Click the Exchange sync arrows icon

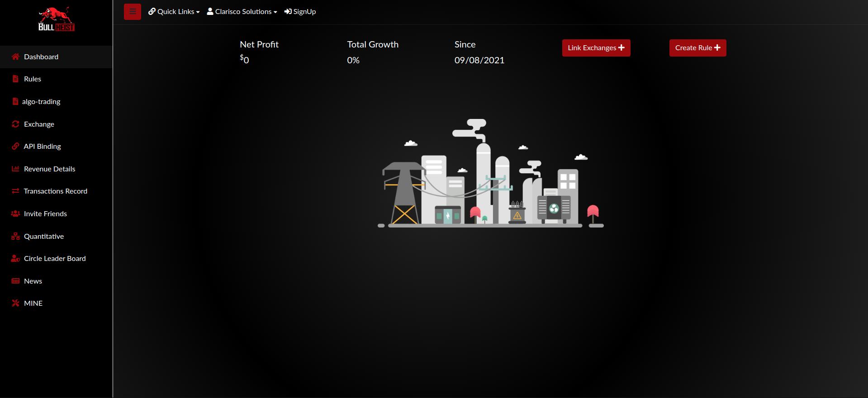[x=15, y=124]
